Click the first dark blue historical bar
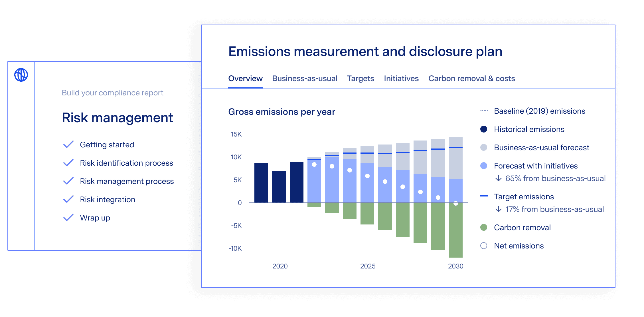Image resolution: width=644 pixels, height=317 pixels. pos(261,183)
